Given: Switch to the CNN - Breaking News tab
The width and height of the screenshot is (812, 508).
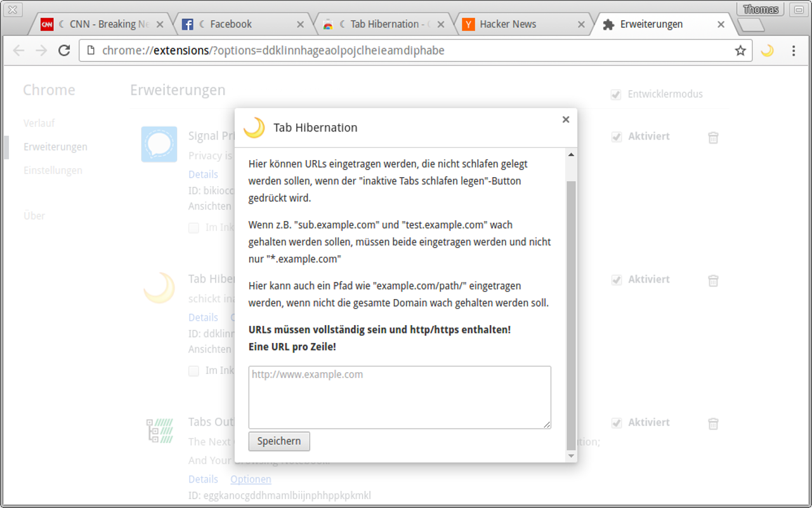Looking at the screenshot, I should pyautogui.click(x=101, y=24).
